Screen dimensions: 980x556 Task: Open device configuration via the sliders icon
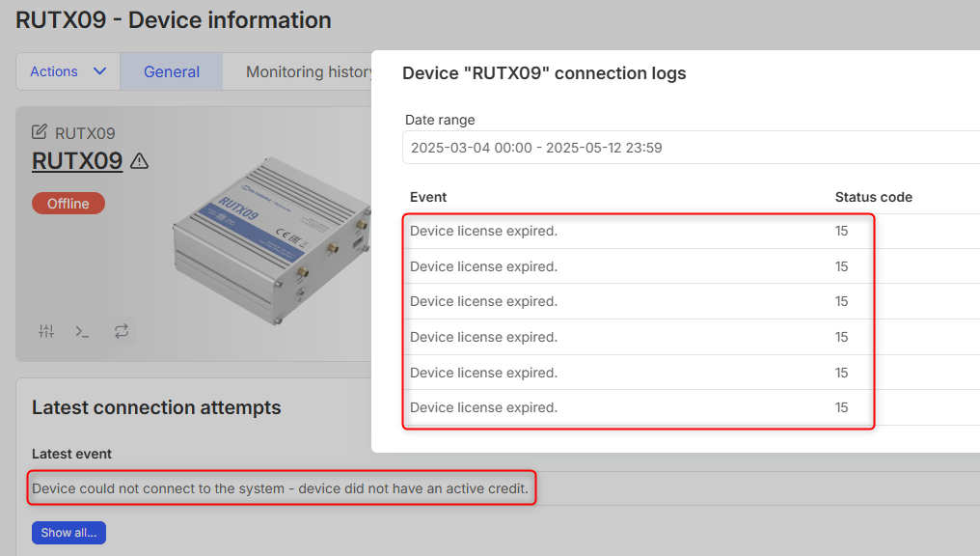[46, 331]
